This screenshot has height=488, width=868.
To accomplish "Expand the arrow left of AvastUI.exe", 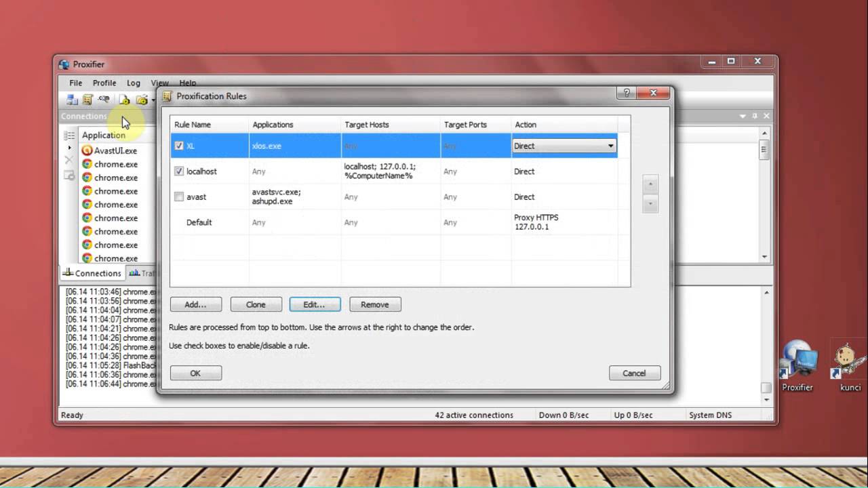I will 69,148.
